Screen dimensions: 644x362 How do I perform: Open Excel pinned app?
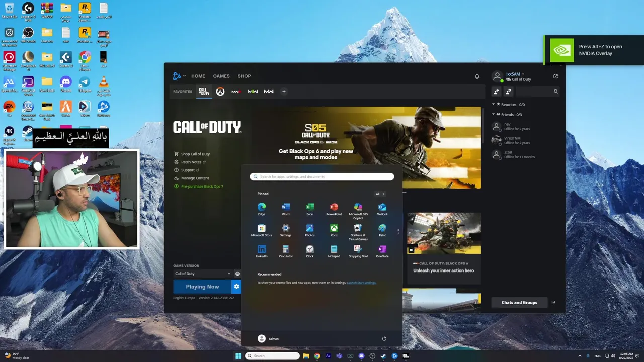(310, 209)
